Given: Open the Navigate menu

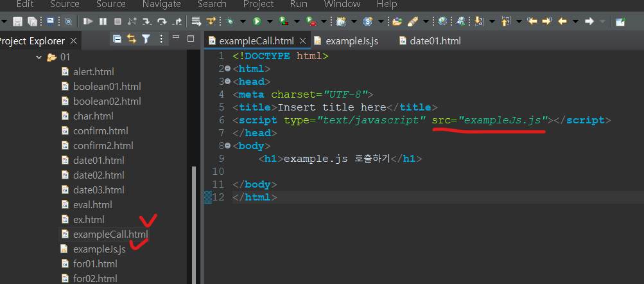Looking at the screenshot, I should coord(161,4).
